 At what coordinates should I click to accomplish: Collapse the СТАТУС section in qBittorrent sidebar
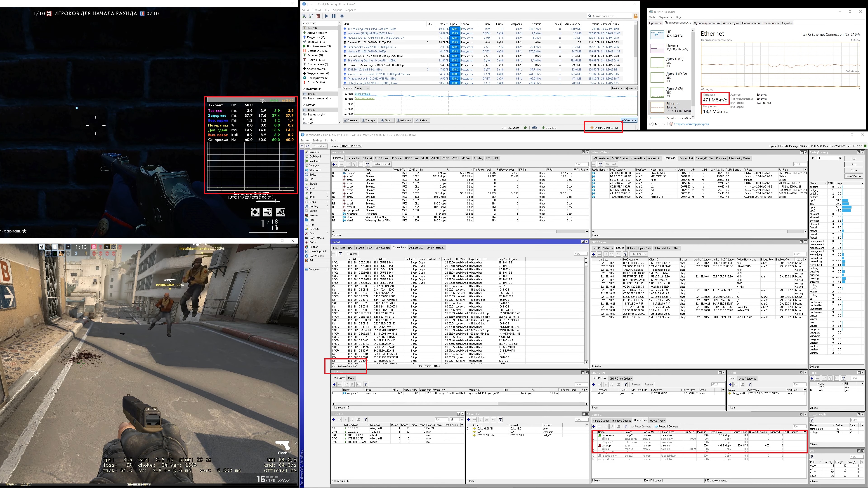[304, 23]
